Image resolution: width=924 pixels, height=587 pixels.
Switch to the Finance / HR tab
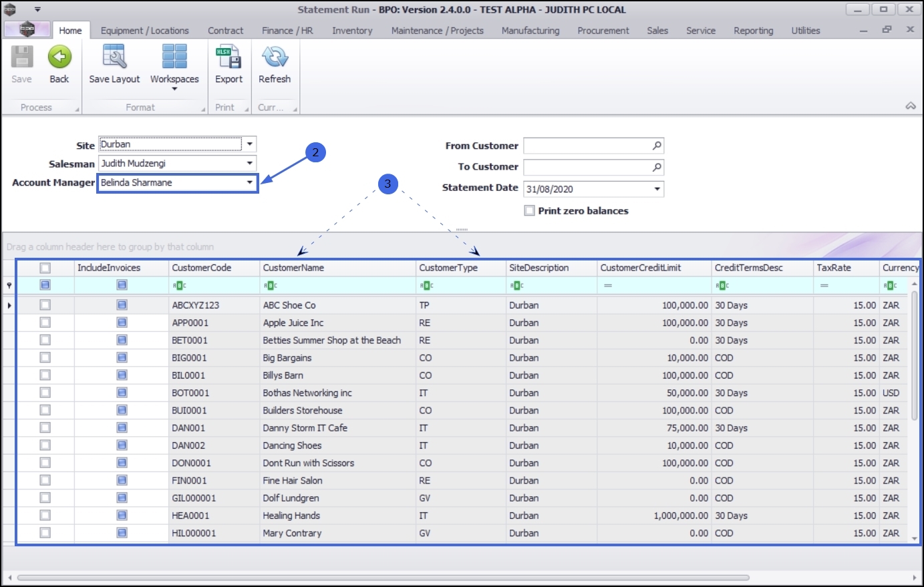[x=287, y=31]
